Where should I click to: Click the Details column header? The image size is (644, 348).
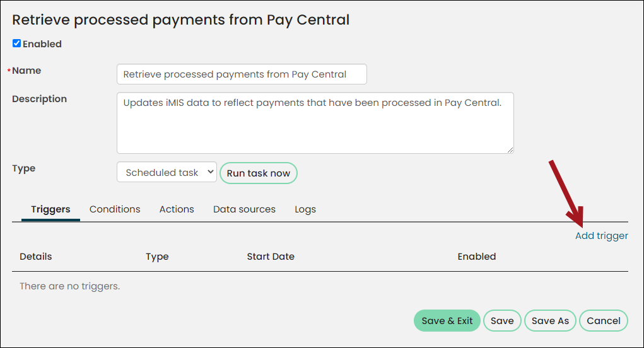pyautogui.click(x=36, y=257)
